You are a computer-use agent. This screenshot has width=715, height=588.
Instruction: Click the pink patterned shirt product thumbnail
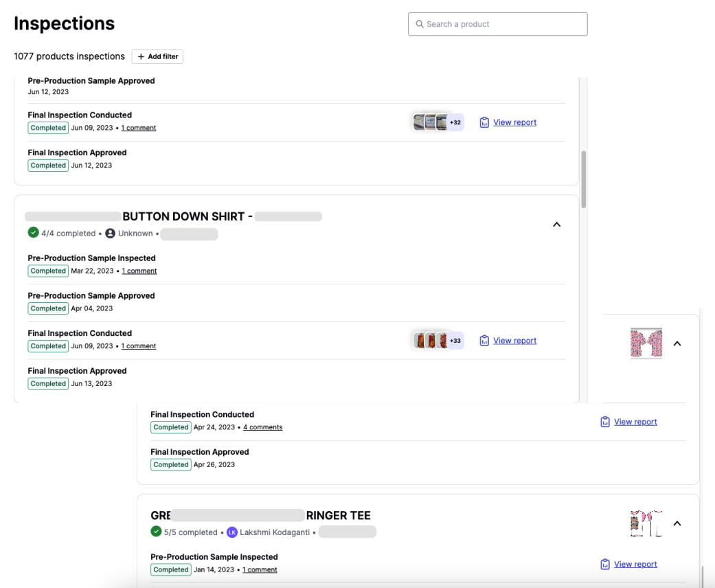pos(646,343)
